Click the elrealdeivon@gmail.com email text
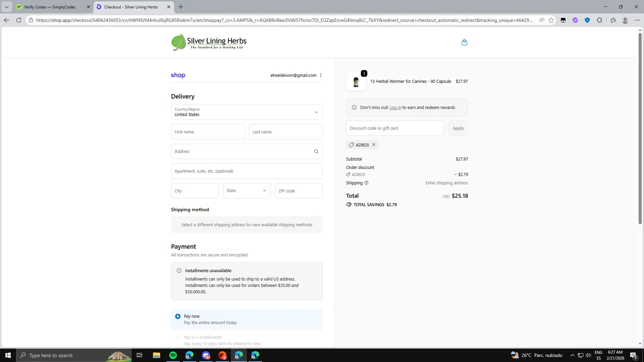Viewport: 644px width, 362px height. tap(293, 75)
